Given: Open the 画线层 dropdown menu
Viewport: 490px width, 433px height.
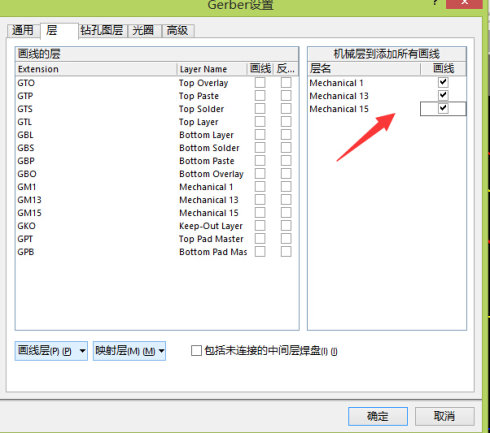Looking at the screenshot, I should (51, 351).
